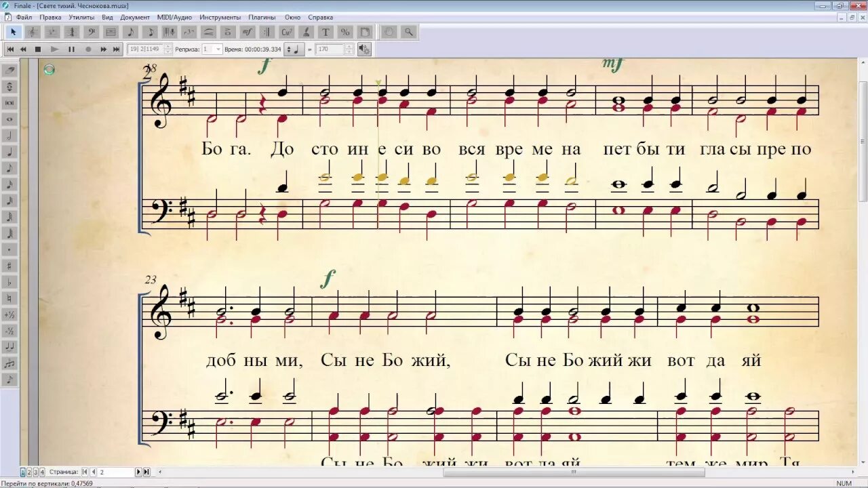This screenshot has width=868, height=488.
Task: Switch to layer 3 button
Action: 35,472
